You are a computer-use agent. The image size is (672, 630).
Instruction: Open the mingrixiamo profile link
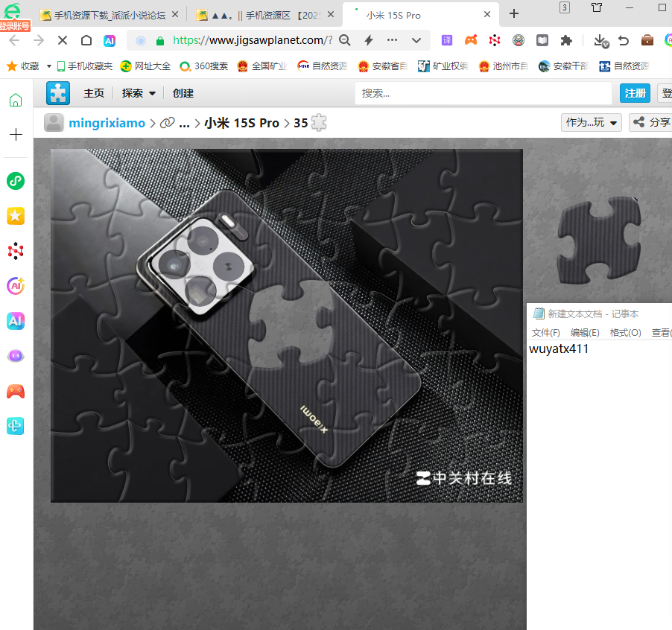tap(107, 124)
